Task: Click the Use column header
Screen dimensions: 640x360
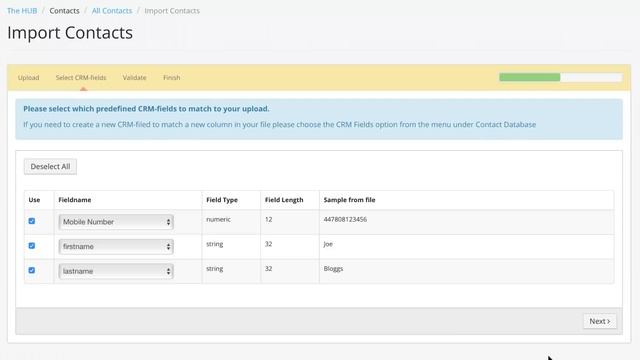Action: click(x=34, y=200)
